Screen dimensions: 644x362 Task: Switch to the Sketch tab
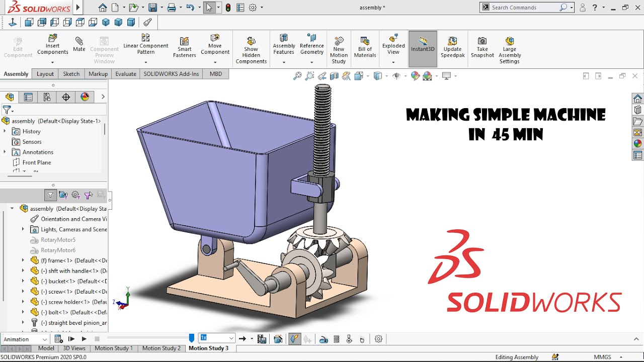click(71, 74)
